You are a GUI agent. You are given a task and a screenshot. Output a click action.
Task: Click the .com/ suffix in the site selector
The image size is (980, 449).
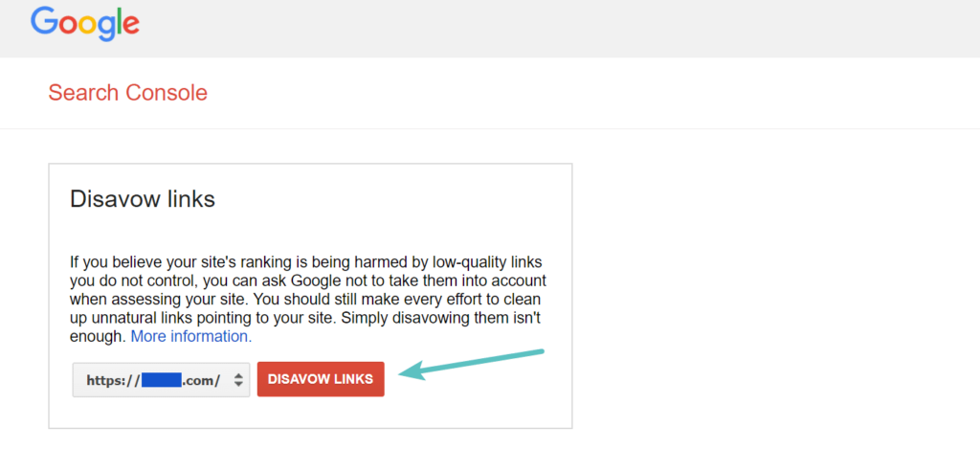(x=202, y=380)
